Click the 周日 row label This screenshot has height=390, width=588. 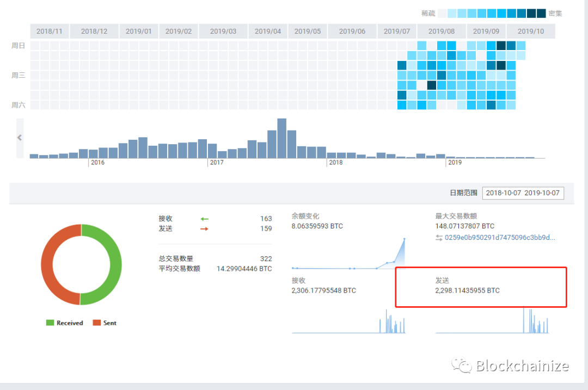(x=18, y=46)
